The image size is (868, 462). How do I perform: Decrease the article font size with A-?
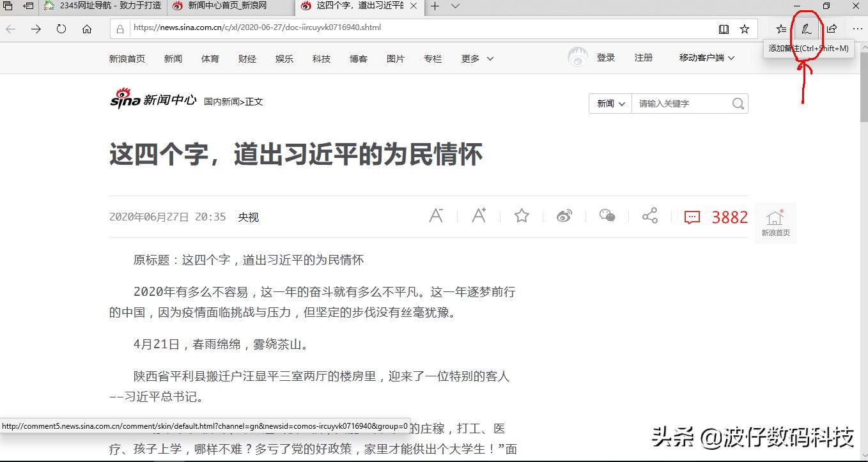[437, 216]
